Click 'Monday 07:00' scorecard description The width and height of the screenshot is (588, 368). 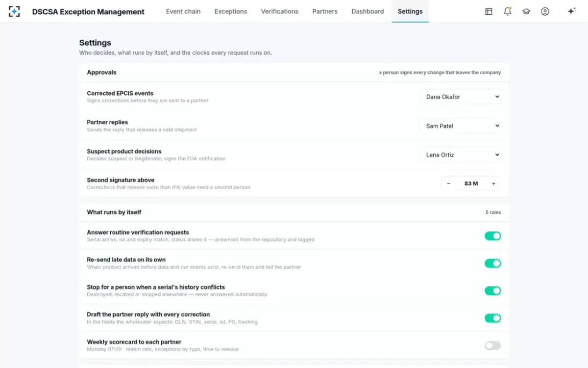point(163,349)
